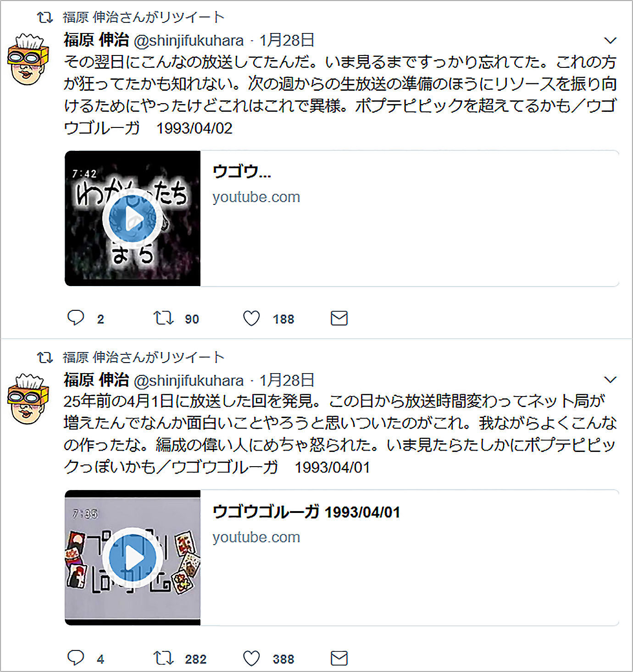Like the first tweet with 188 likes
The image size is (633, 672).
pyautogui.click(x=251, y=318)
